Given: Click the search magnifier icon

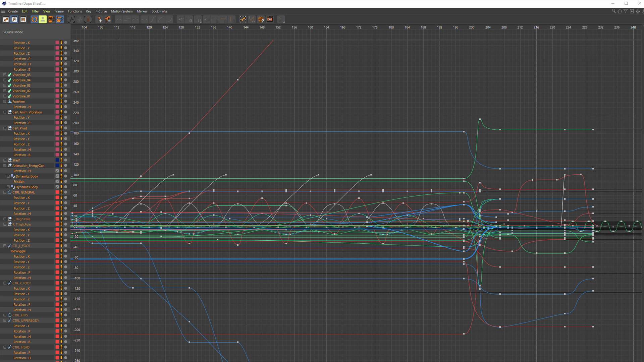Looking at the screenshot, I should (613, 11).
